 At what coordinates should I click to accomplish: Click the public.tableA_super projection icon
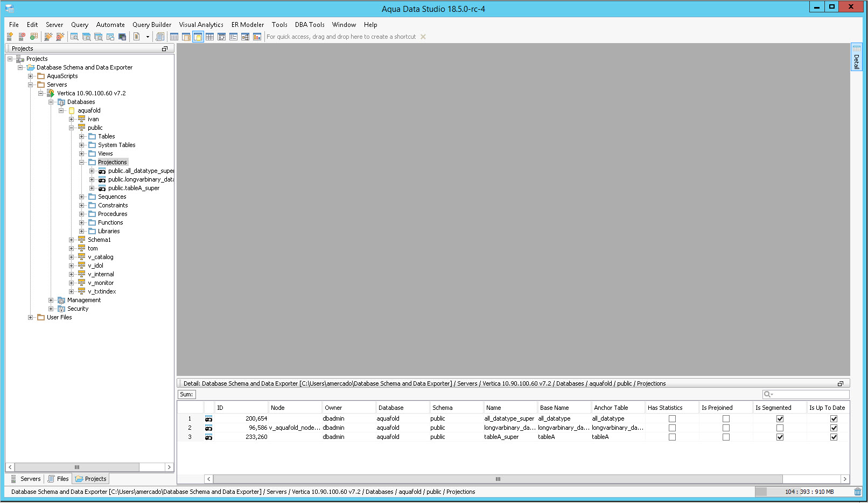click(x=102, y=188)
